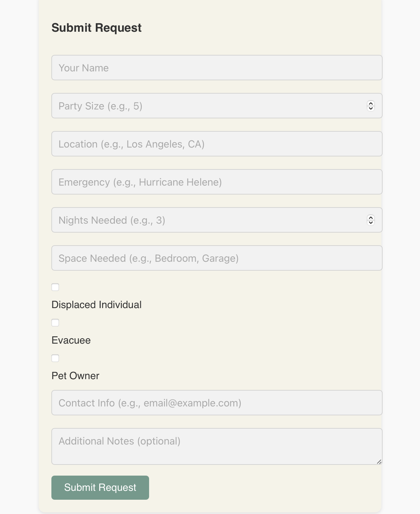The image size is (420, 514).
Task: Focus the Party Size number field
Action: (x=206, y=106)
